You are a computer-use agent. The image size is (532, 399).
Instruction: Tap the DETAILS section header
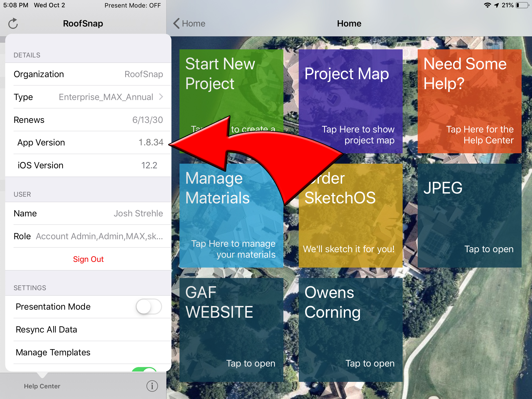(x=27, y=55)
